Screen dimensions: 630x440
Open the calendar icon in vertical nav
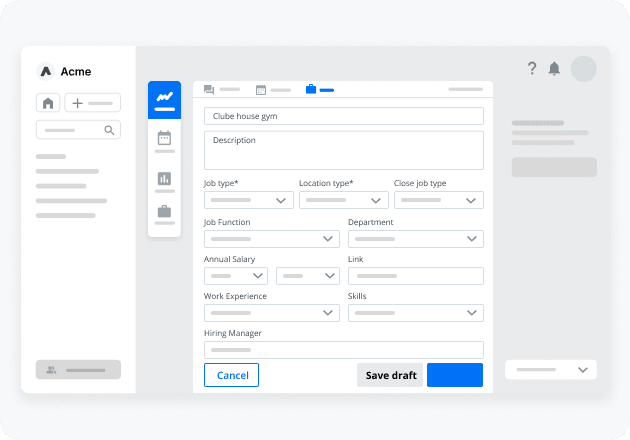point(164,138)
